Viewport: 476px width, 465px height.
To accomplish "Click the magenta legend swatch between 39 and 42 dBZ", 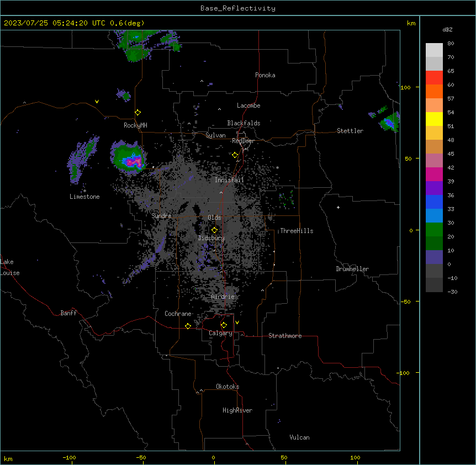I will pos(434,174).
